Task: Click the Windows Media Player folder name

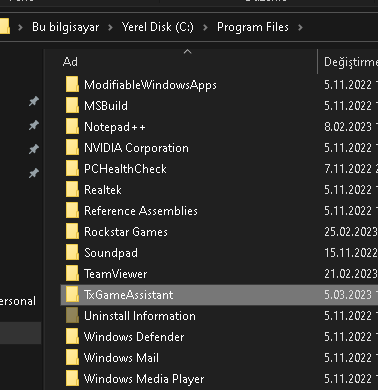Action: (x=144, y=379)
